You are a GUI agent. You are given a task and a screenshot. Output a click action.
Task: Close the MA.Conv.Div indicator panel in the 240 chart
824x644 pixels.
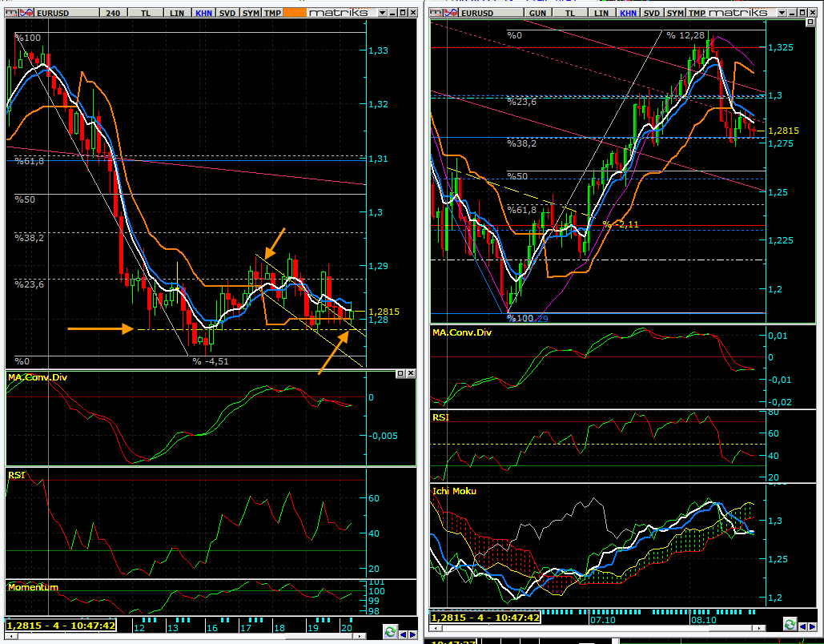tap(411, 374)
